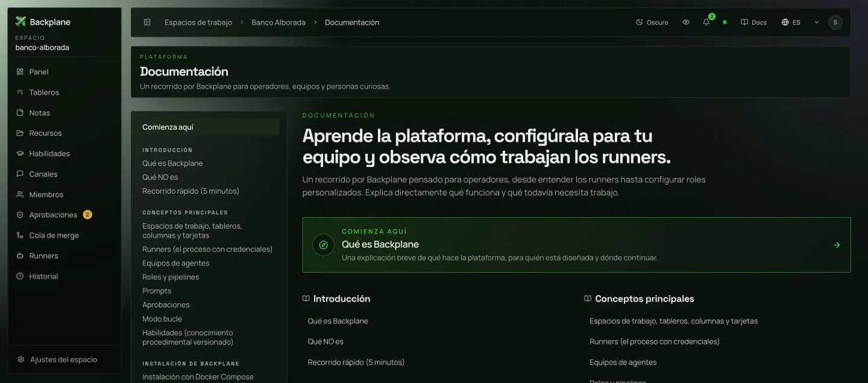Open Docs from the top bar
868x383 pixels.
click(753, 22)
